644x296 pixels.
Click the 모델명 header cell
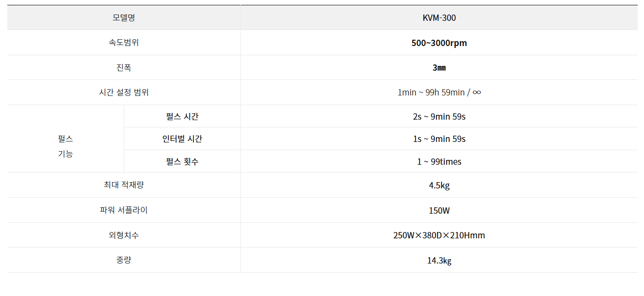[124, 18]
